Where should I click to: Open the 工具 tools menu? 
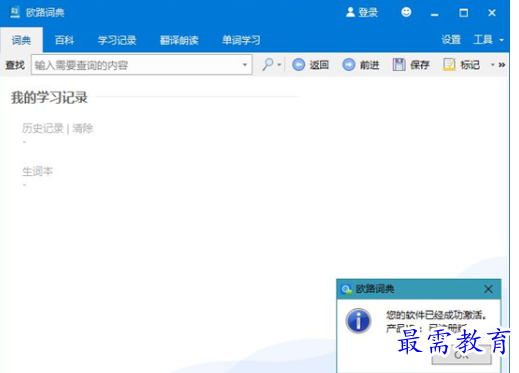tap(488, 40)
